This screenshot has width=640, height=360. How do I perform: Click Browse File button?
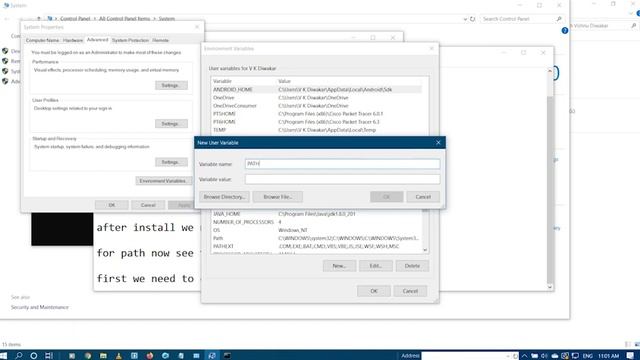click(278, 197)
